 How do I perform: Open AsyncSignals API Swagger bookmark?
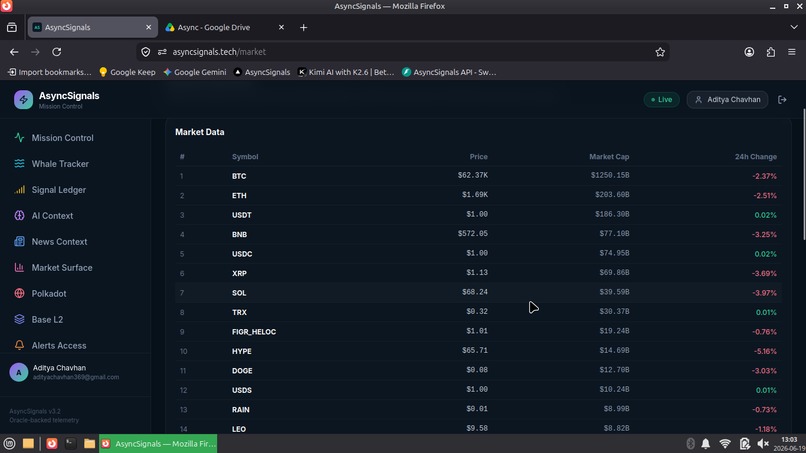click(449, 72)
